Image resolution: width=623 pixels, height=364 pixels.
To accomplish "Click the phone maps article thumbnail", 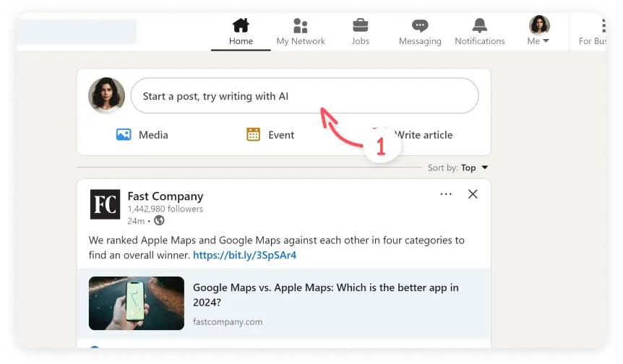I will point(137,303).
